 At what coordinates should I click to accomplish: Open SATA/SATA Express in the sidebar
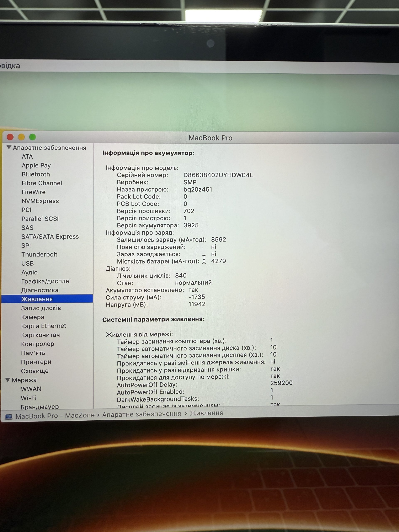pyautogui.click(x=50, y=237)
